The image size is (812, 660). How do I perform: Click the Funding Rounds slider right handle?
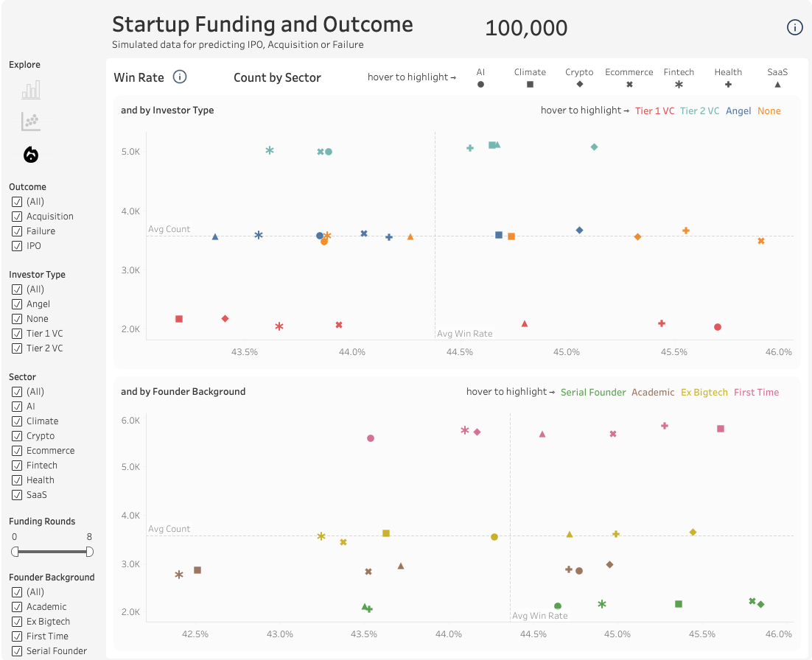point(90,552)
